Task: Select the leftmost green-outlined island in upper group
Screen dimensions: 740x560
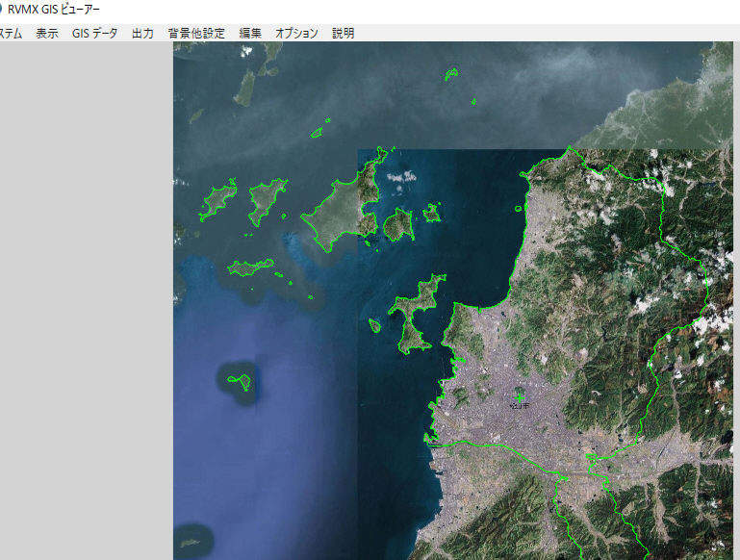Action: pos(218,199)
